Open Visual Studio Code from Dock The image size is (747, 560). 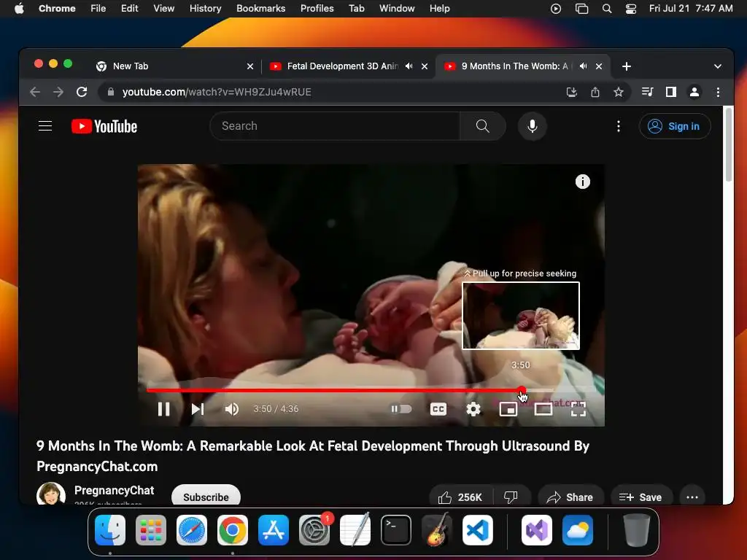(477, 530)
